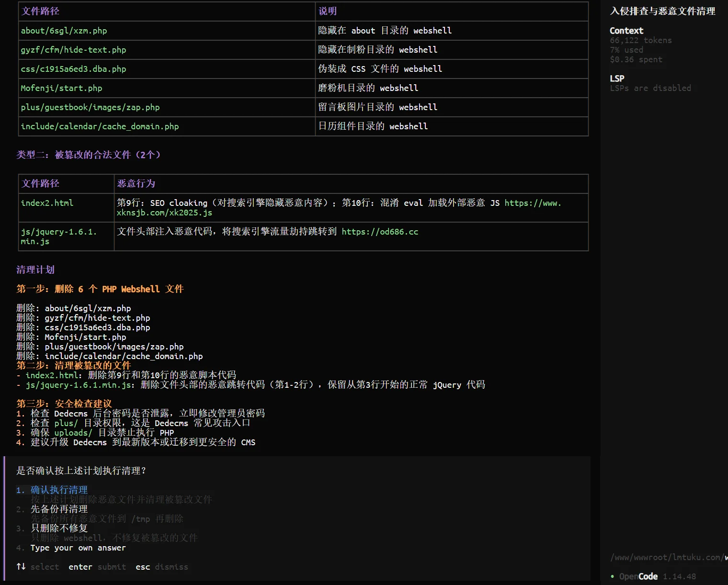Click js/jquery-1.6.1.min.js table cell

(58, 236)
